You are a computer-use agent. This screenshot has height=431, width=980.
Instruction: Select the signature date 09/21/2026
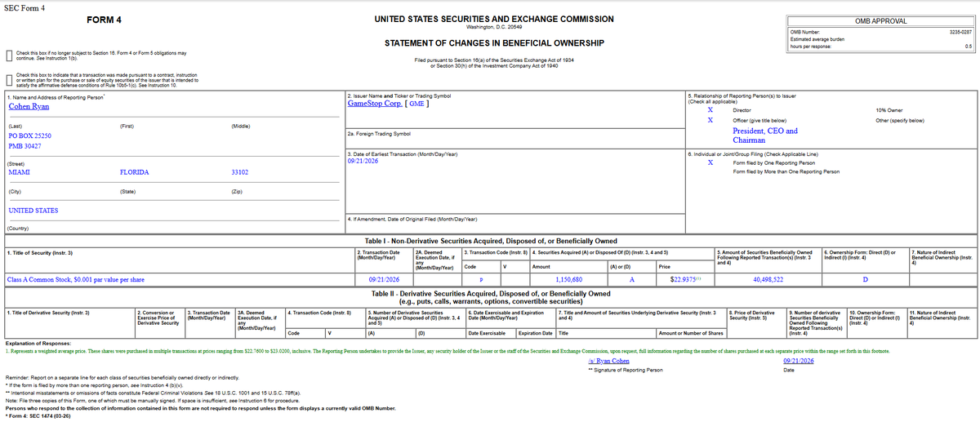pyautogui.click(x=798, y=361)
